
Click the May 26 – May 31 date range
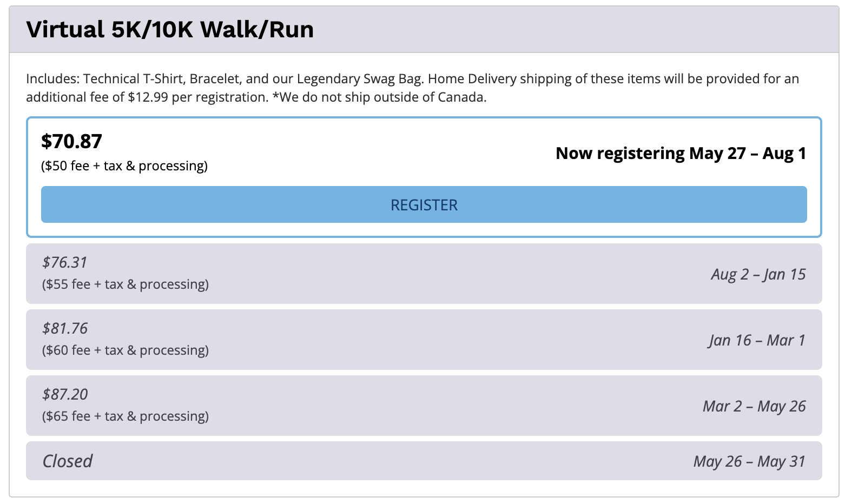coord(749,461)
